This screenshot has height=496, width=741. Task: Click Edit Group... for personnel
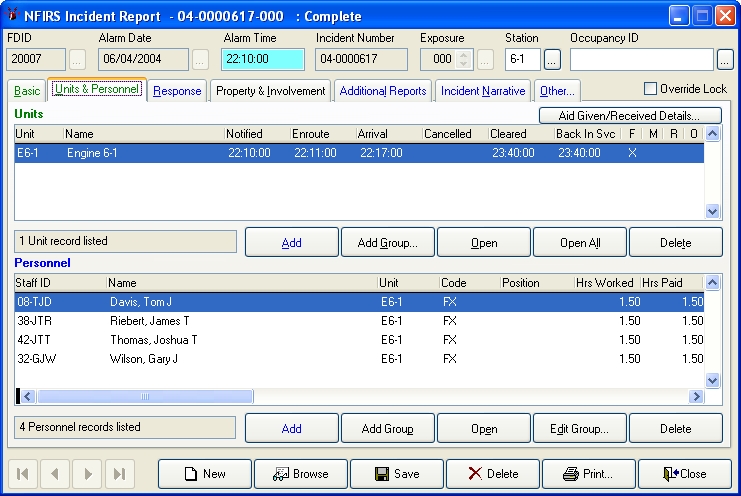click(580, 428)
